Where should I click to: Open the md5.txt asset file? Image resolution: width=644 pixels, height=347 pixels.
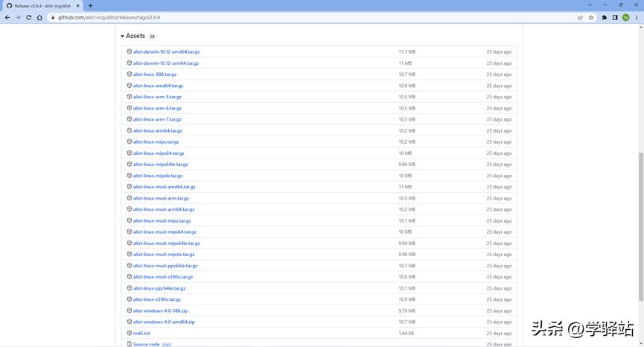coord(141,333)
